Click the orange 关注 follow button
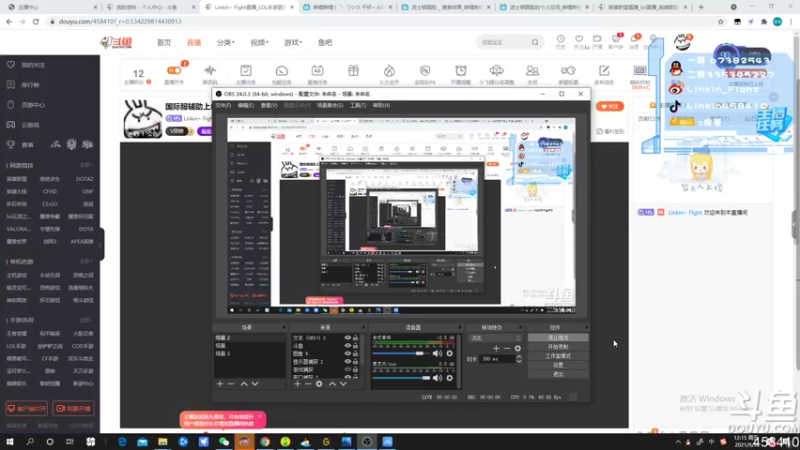 pos(610,106)
